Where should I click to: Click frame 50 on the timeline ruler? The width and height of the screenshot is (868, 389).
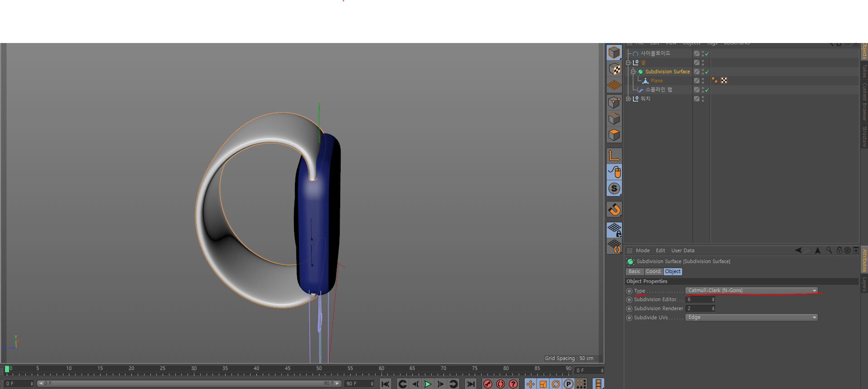point(319,369)
